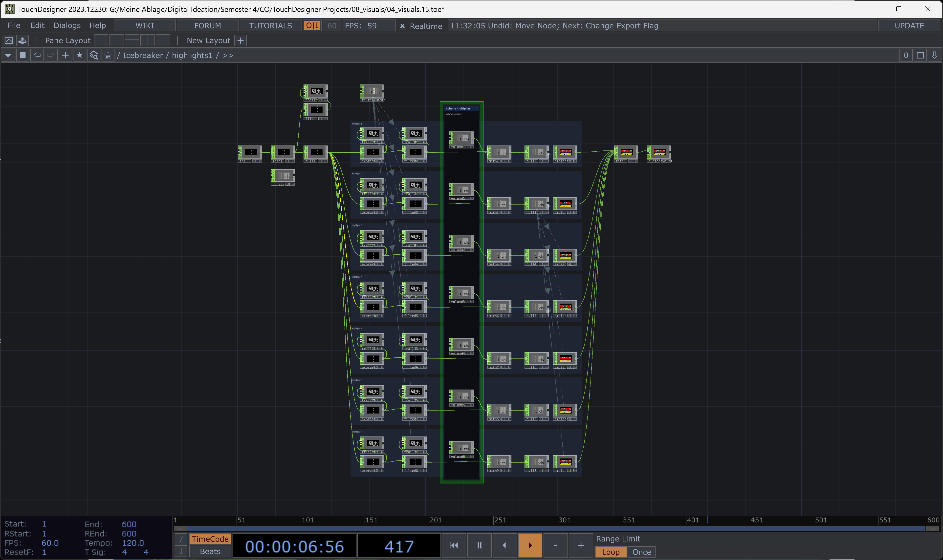Click the down-arrow icon at pane top right
943x560 pixels.
pos(934,56)
